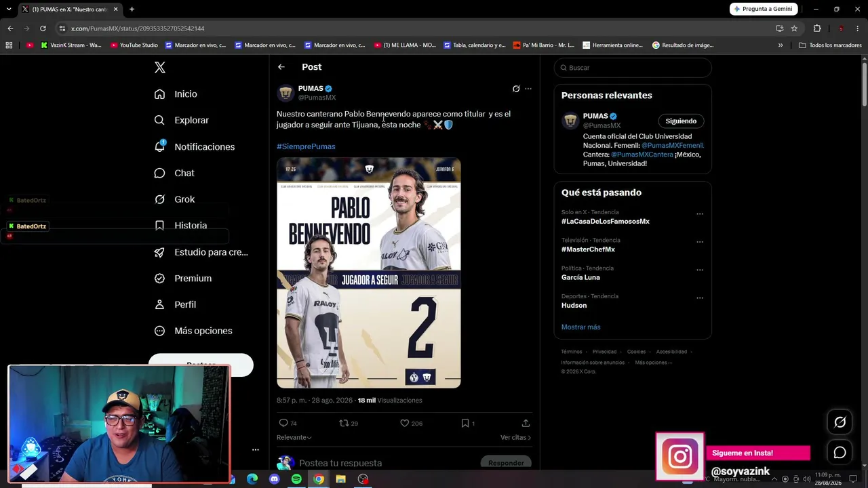Click the Responder button
Image resolution: width=868 pixels, height=488 pixels.
pos(506,463)
